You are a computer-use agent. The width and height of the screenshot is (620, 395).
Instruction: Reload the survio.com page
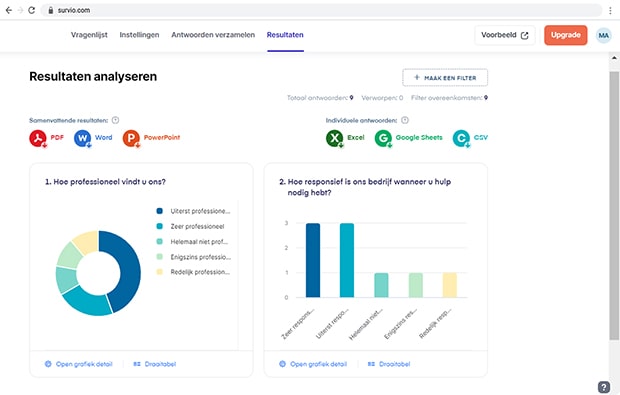[x=32, y=10]
